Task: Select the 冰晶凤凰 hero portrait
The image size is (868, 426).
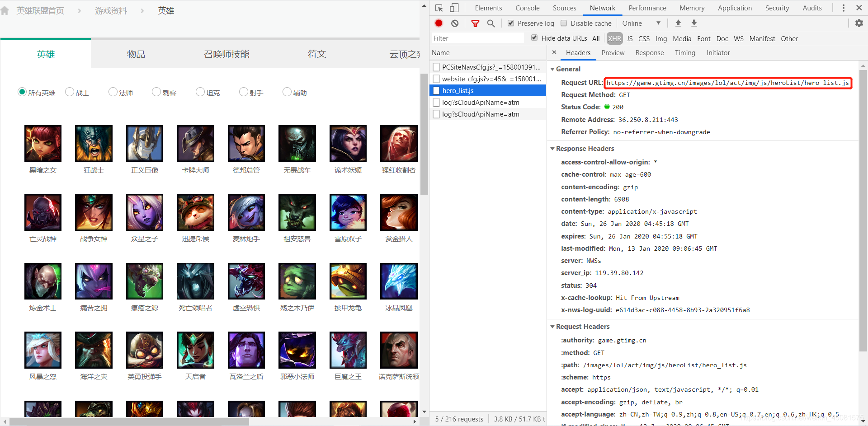Action: click(399, 281)
